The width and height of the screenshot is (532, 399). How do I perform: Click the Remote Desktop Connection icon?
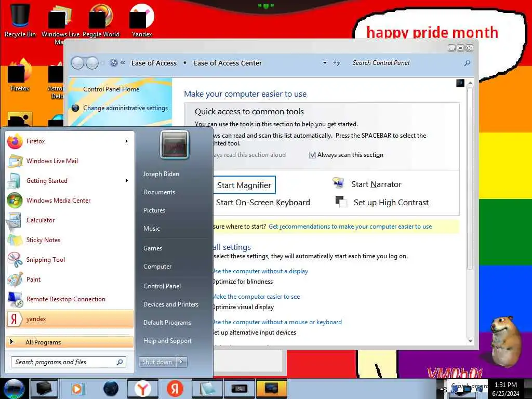(15, 299)
